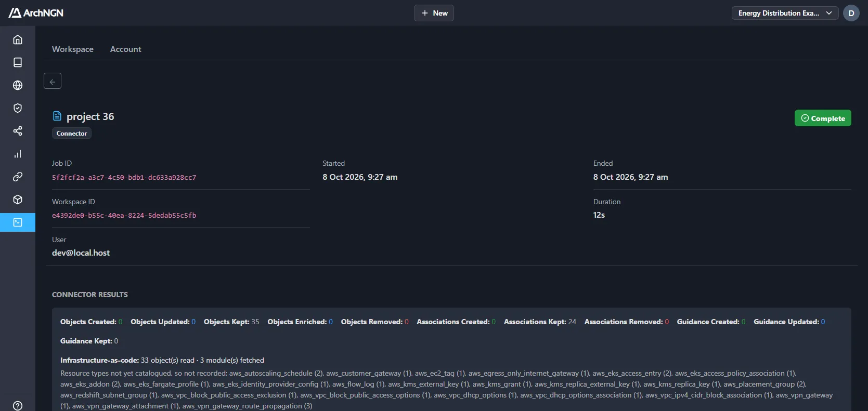Click the ArchNGN logo
This screenshot has height=411, width=868.
(x=36, y=13)
